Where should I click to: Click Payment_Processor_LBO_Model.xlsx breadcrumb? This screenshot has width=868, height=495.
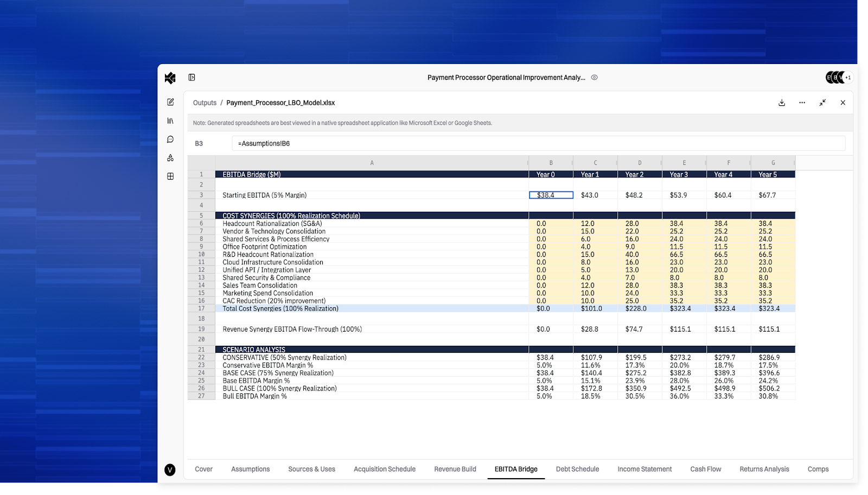[x=280, y=103]
